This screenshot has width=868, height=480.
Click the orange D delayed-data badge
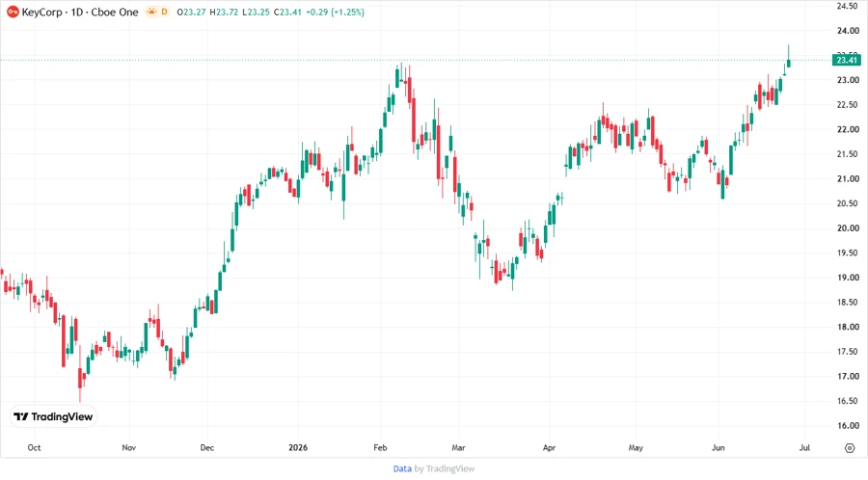point(164,12)
